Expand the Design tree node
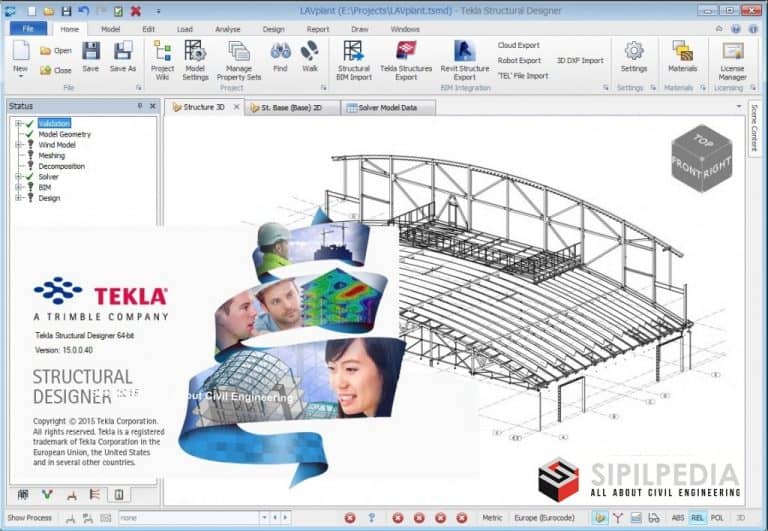Screen dimensions: 768x531 pos(18,198)
